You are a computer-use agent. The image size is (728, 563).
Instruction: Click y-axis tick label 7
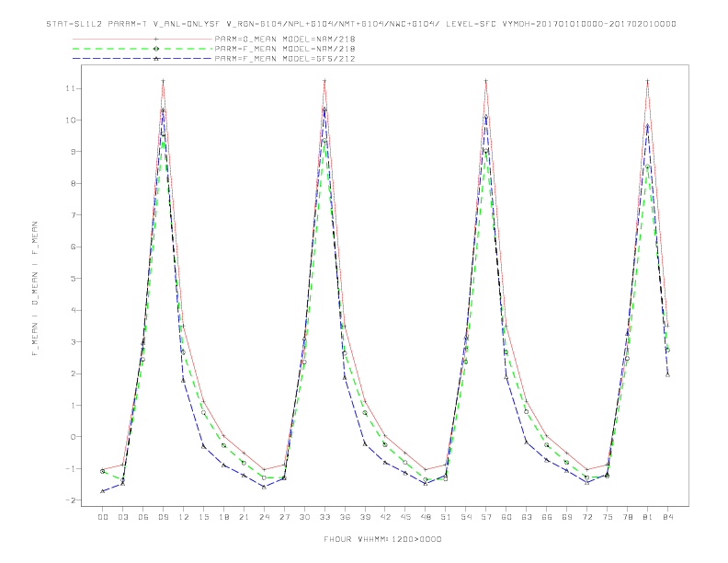(74, 215)
